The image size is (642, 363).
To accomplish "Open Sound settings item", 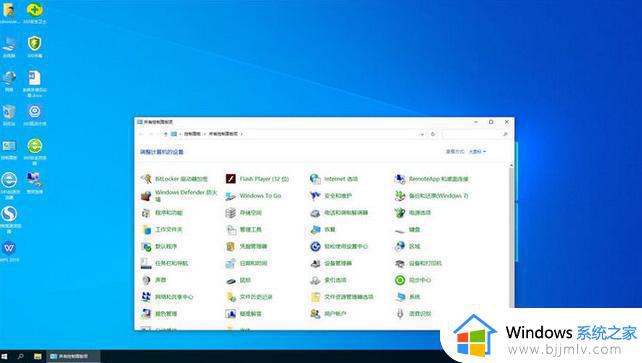I will coord(154,280).
